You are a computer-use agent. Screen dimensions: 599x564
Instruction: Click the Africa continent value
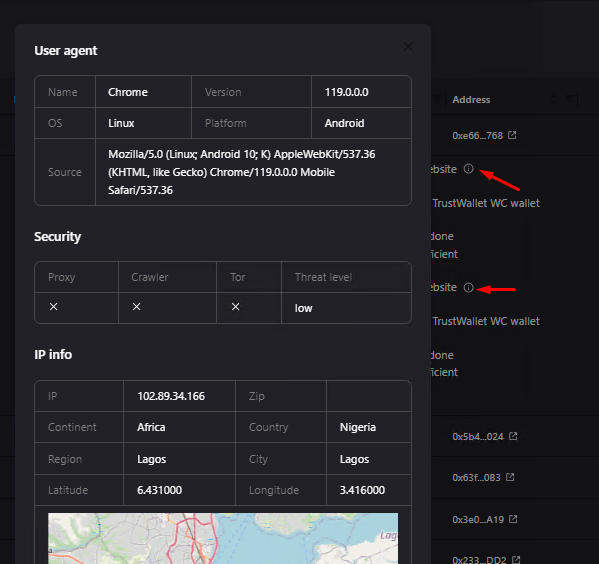click(x=151, y=427)
